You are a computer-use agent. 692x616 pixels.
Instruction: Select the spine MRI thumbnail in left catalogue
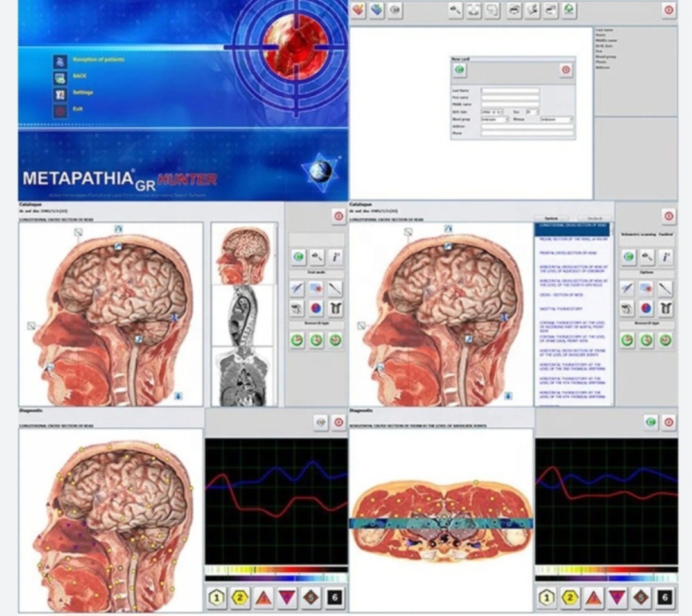[243, 315]
